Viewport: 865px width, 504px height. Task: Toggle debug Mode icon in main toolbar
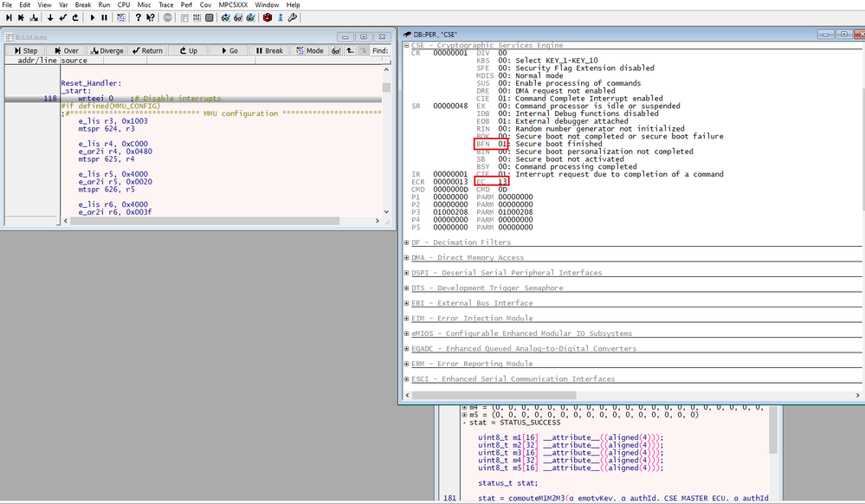pyautogui.click(x=121, y=17)
